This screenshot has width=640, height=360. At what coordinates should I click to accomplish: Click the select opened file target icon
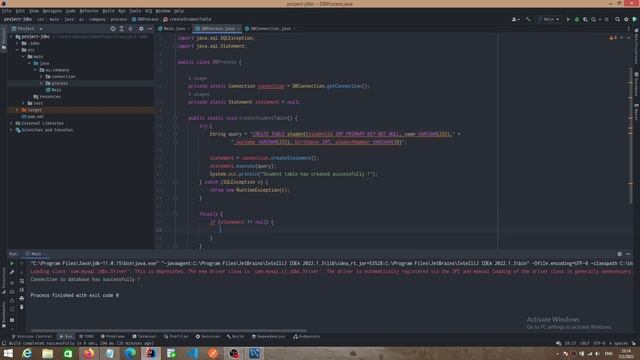(x=113, y=29)
